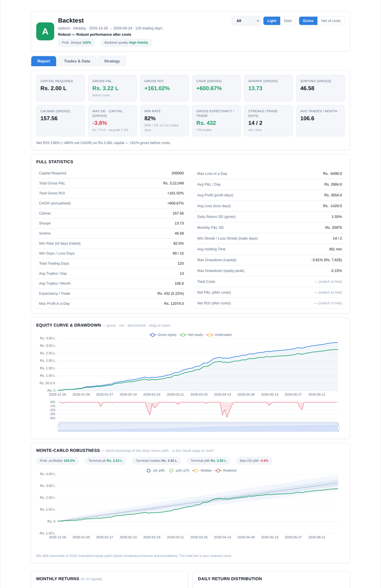Image resolution: width=381 pixels, height=588 pixels.
Task: Click the Total Gross P&L value Rs. 3,22,049
Action: 173,183
